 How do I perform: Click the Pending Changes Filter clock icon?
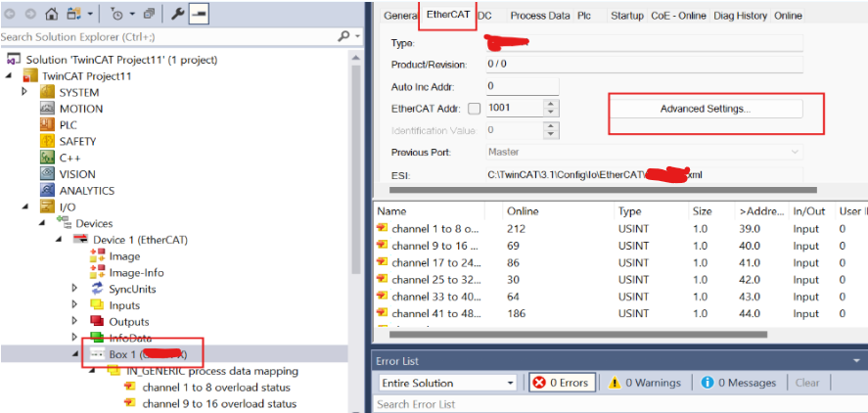[x=116, y=14]
